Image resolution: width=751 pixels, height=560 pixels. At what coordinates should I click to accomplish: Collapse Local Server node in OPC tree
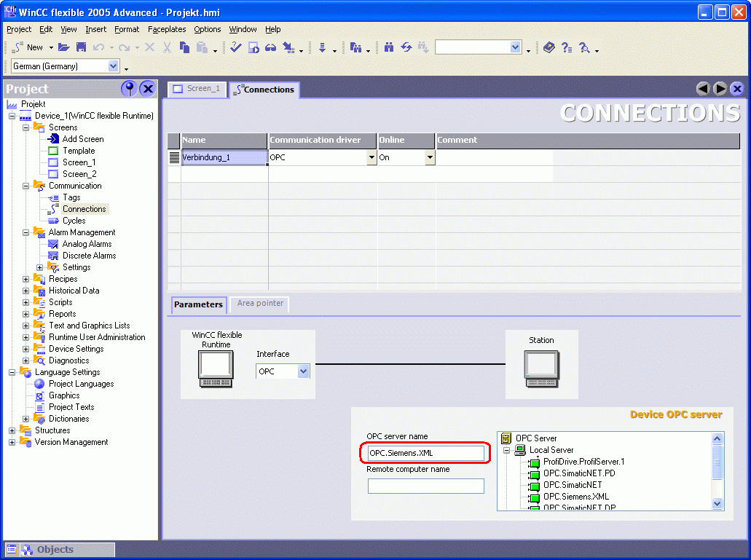(506, 450)
